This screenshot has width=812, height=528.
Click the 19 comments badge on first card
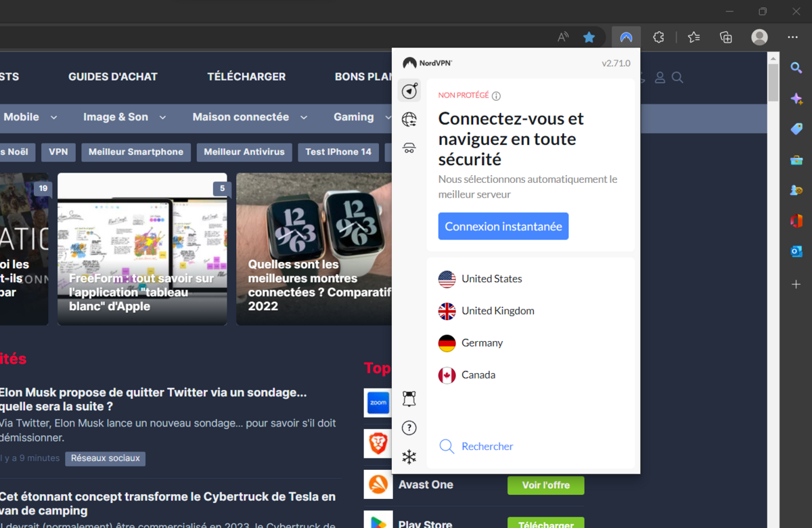[43, 189]
